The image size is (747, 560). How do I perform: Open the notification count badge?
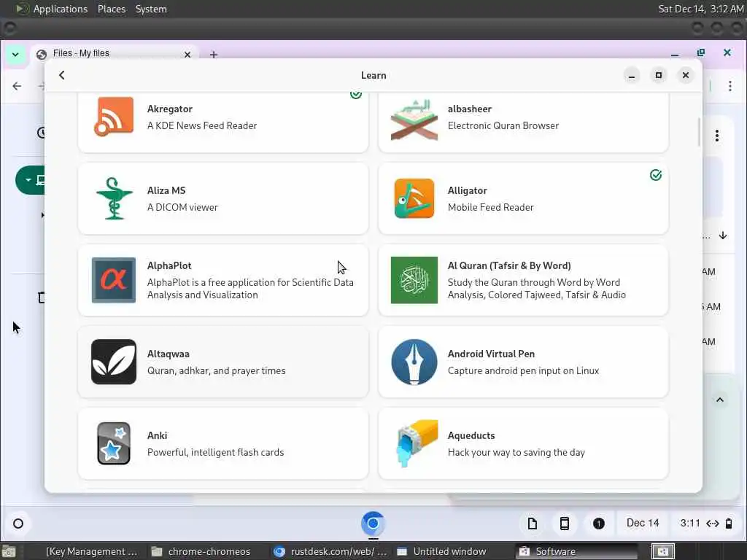tap(599, 524)
